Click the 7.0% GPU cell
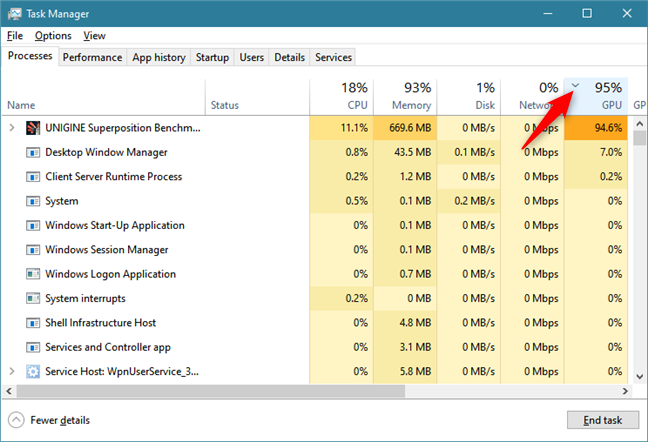Screen dimensions: 648x442 [x=596, y=152]
